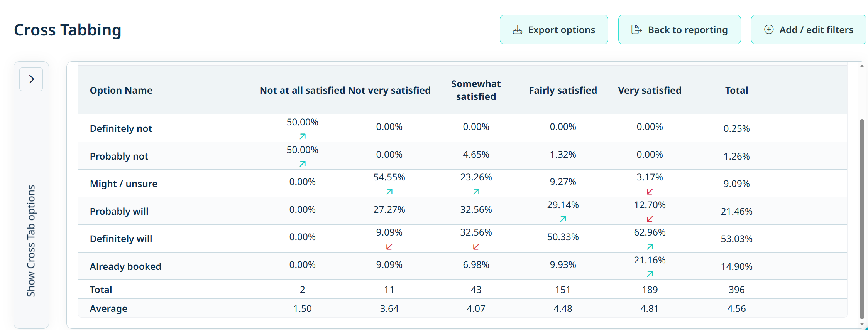
Task: Click green arrow under 29.14% Probably will
Action: click(563, 219)
